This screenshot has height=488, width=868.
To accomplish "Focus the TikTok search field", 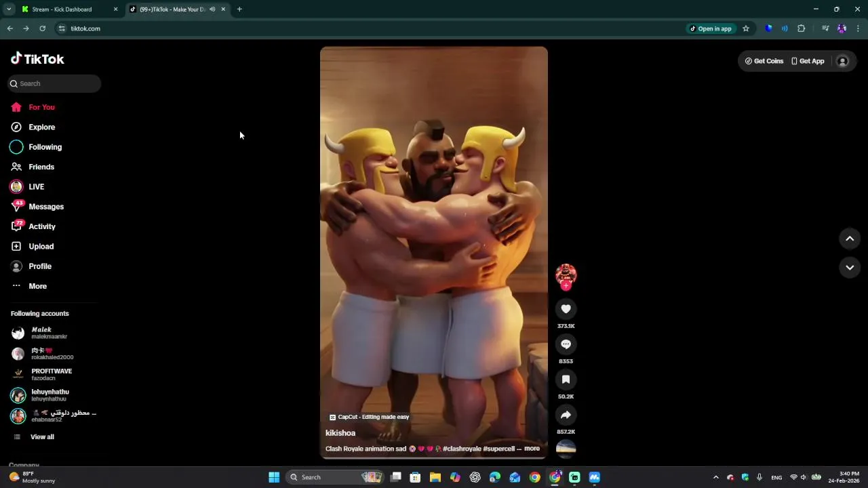I will pos(54,83).
